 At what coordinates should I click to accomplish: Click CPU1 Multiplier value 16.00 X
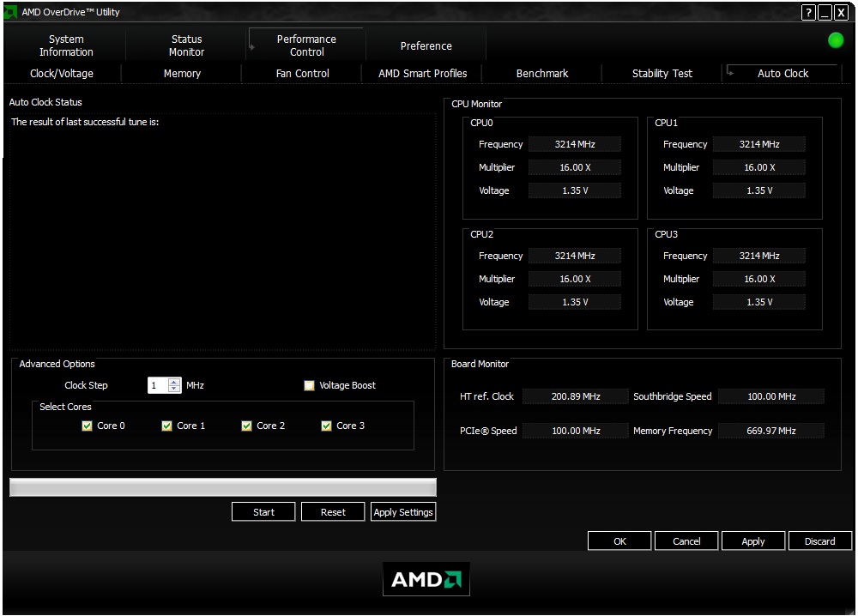click(759, 167)
